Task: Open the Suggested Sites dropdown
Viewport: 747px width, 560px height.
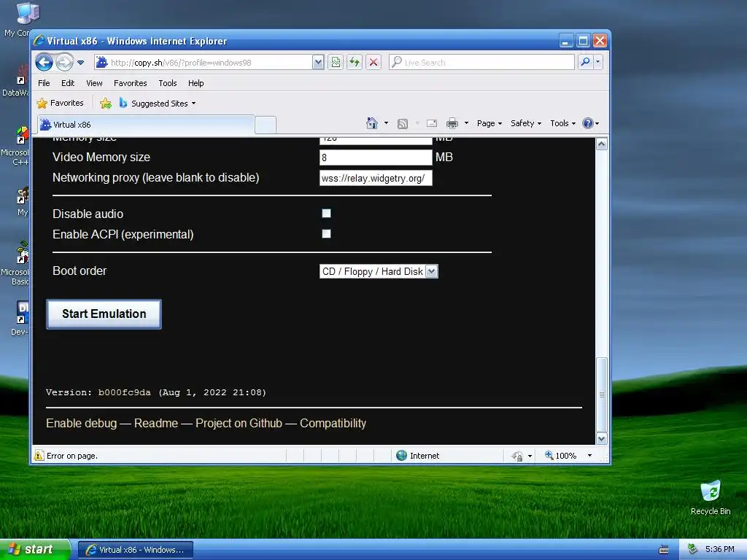Action: pos(158,103)
